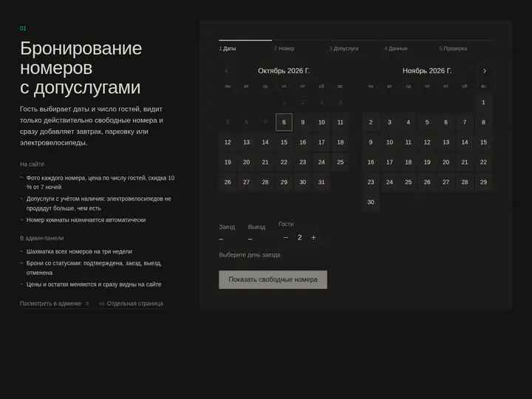The width and height of the screenshot is (532, 399).
Task: Open the '3 Допуслуги' step tab
Action: (355, 46)
